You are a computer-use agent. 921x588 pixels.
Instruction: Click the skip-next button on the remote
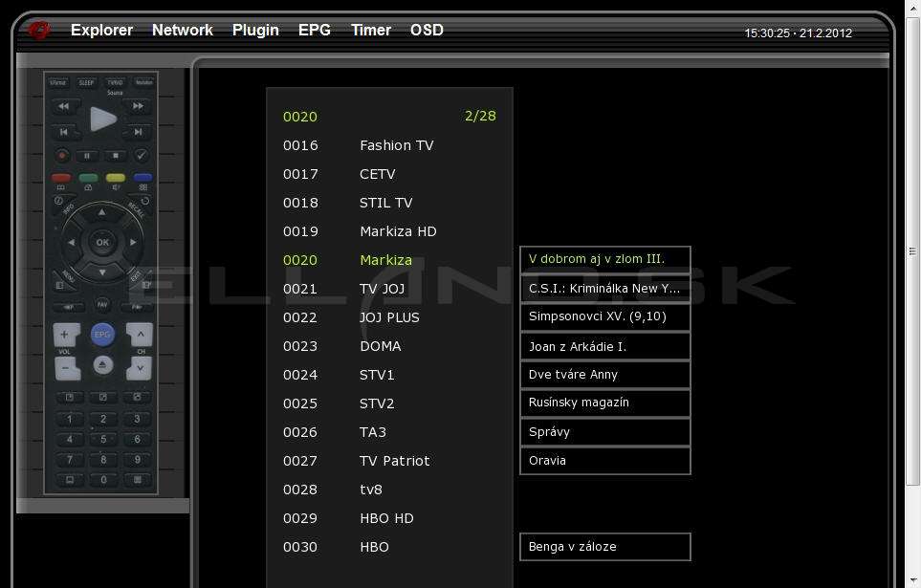(138, 132)
